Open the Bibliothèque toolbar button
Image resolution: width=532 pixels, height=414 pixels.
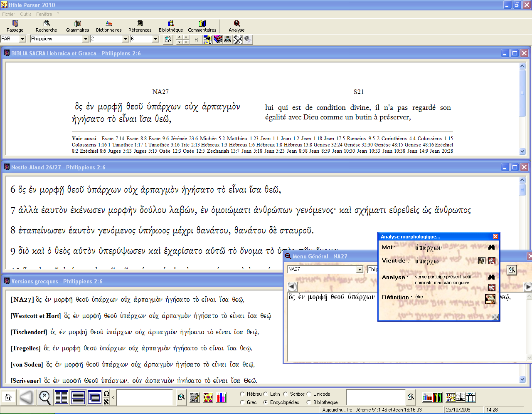point(171,26)
